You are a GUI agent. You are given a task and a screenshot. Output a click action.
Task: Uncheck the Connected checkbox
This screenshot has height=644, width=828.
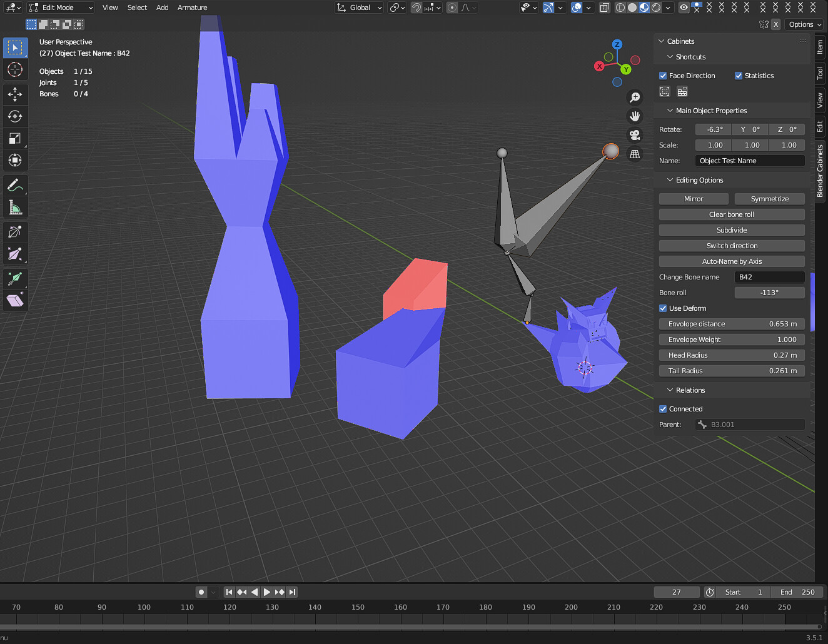(663, 409)
